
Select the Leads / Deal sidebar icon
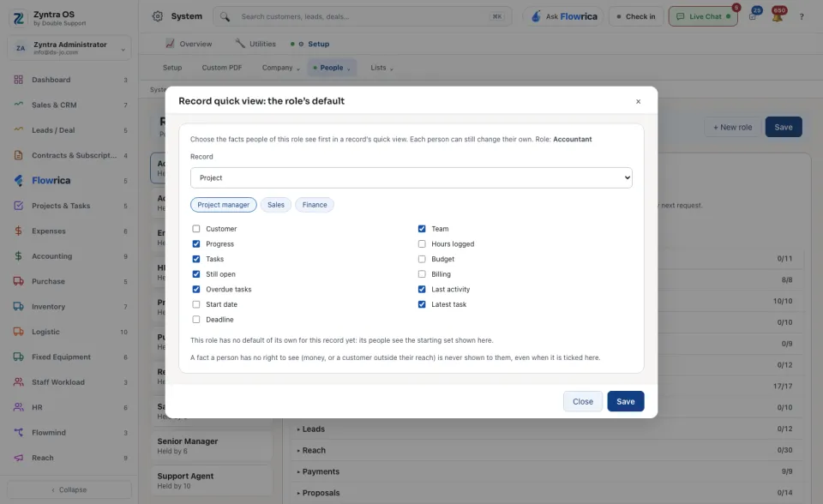pyautogui.click(x=18, y=129)
